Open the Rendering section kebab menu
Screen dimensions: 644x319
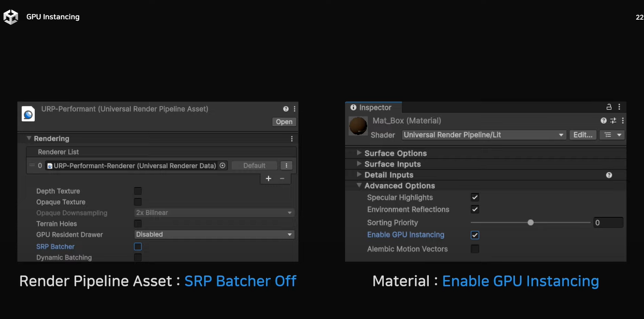coord(292,139)
